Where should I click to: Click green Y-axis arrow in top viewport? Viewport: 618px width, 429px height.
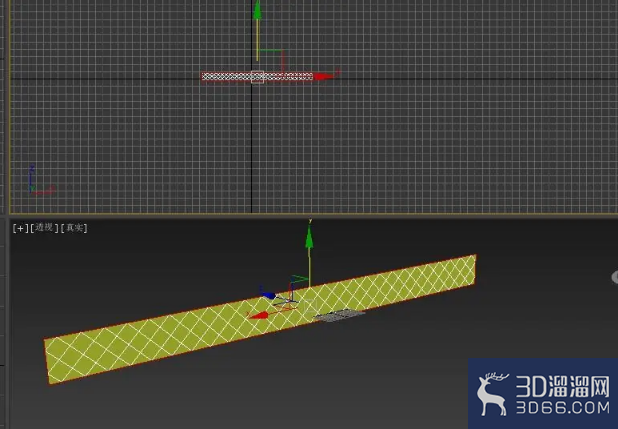point(257,10)
